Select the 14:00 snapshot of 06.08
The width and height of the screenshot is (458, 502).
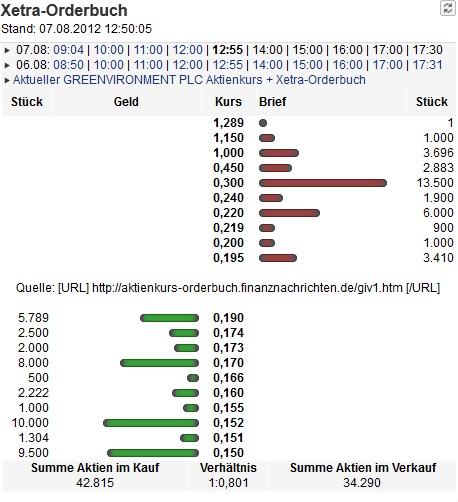coord(268,65)
